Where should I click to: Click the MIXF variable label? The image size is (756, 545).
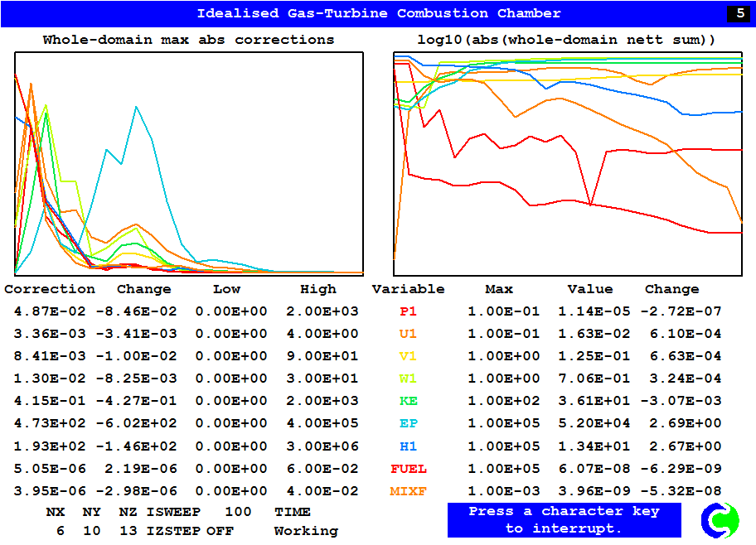tap(408, 491)
